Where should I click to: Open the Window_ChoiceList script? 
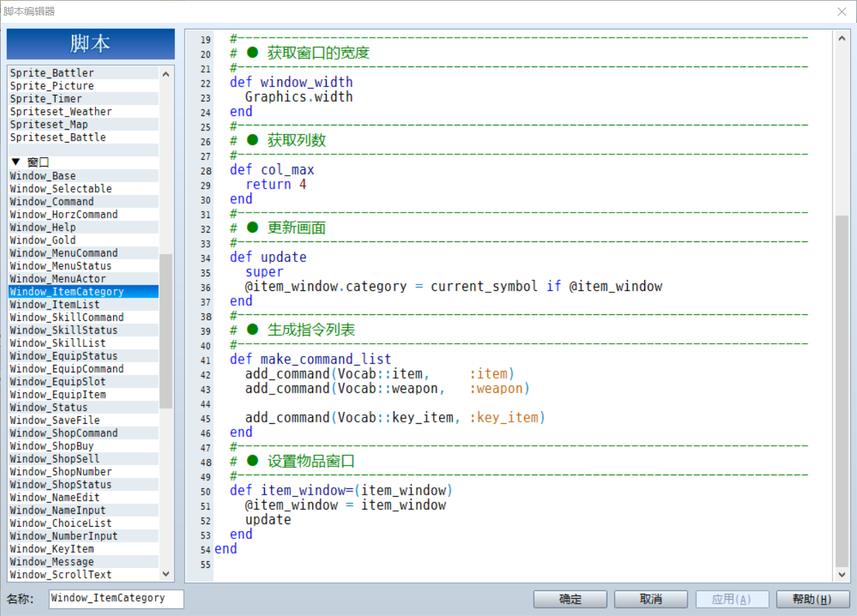tap(84, 523)
